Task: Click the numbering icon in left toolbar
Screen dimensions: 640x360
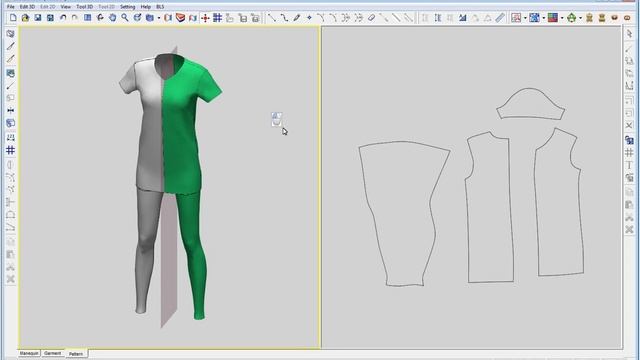Action: [11, 137]
